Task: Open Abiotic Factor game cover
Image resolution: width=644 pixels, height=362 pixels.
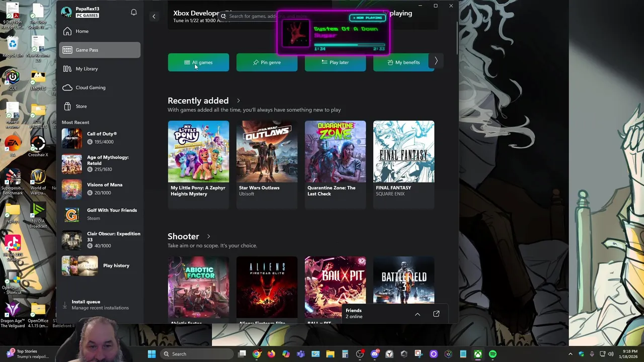Action: (198, 287)
